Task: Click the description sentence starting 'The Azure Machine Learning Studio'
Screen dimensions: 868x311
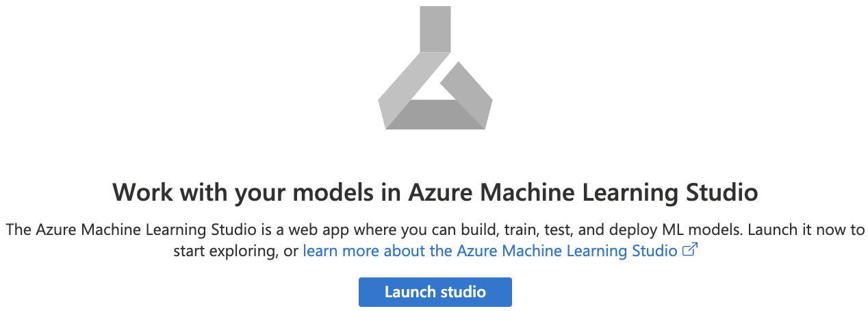Action: [205, 229]
